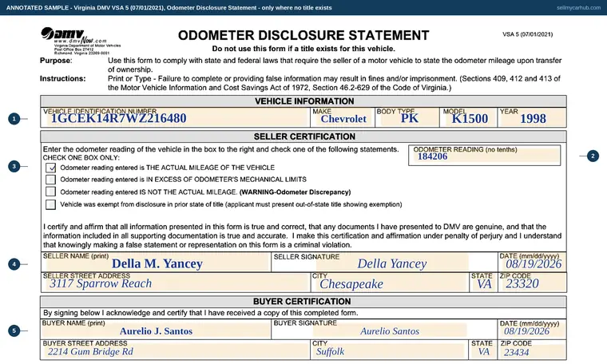Open the sellmycarhub.com link in header
Viewport: 607px width, 364px height.
pos(578,8)
